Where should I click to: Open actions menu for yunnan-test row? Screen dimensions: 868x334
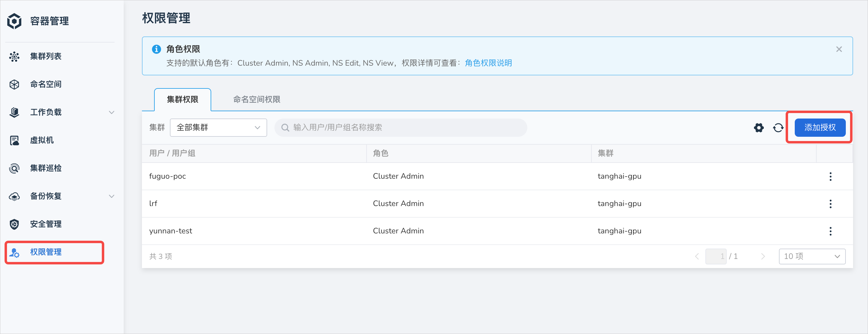pos(830,231)
